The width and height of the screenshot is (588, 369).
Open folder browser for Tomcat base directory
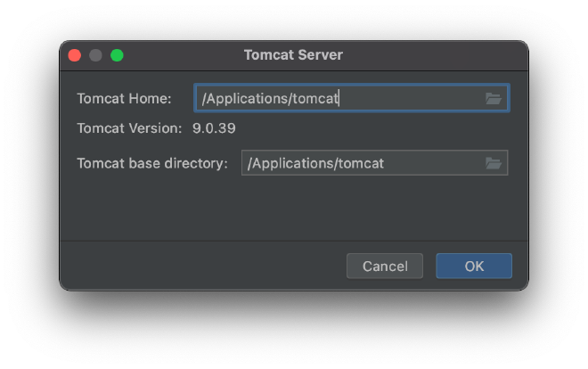(493, 163)
